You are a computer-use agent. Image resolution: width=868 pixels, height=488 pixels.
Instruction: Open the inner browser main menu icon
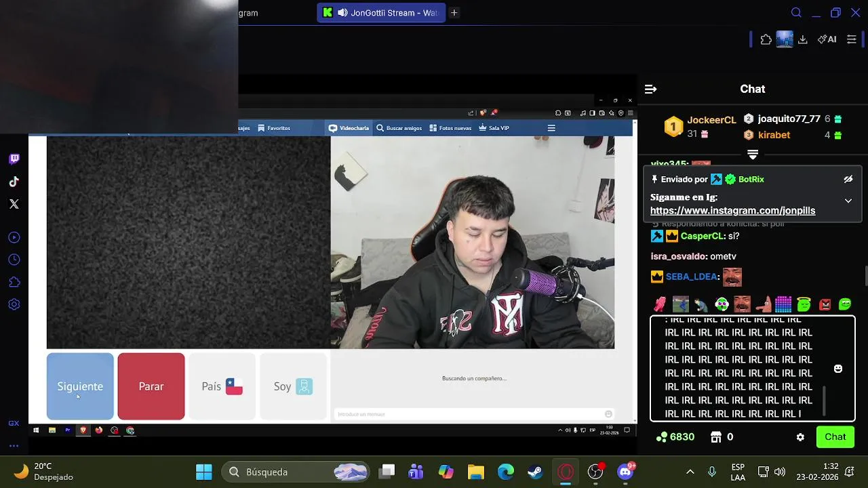point(631,113)
